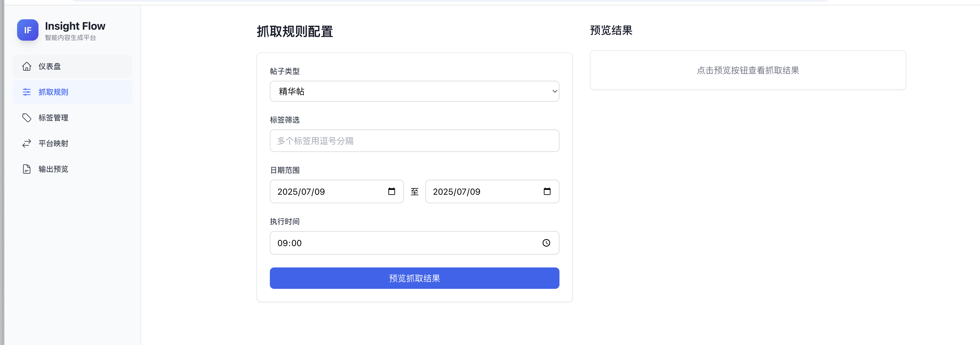
Task: Click the 标签筛选 label
Action: (x=285, y=120)
